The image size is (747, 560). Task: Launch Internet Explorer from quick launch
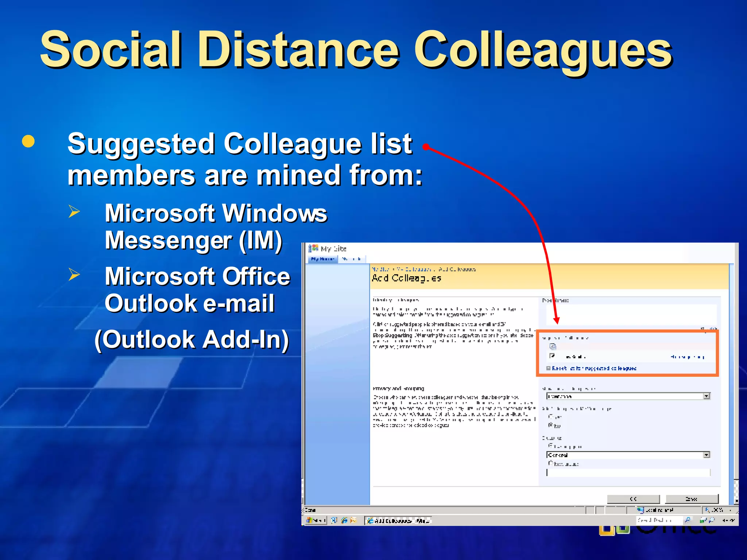point(344,521)
